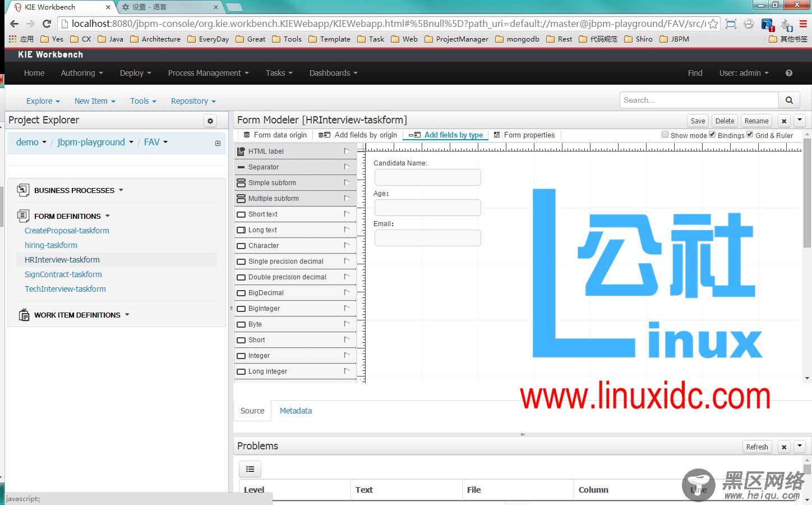The height and width of the screenshot is (505, 812).
Task: Open the Deploy dropdown menu
Action: pyautogui.click(x=136, y=73)
